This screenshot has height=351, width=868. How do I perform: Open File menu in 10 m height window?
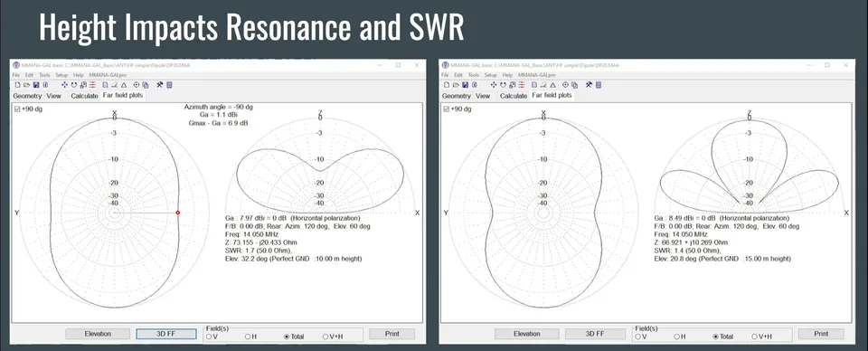[15, 75]
